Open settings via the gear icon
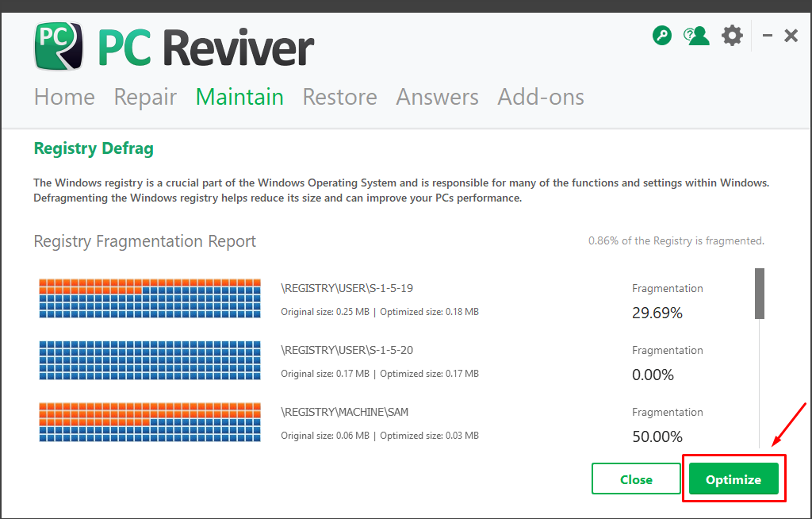 coord(732,36)
